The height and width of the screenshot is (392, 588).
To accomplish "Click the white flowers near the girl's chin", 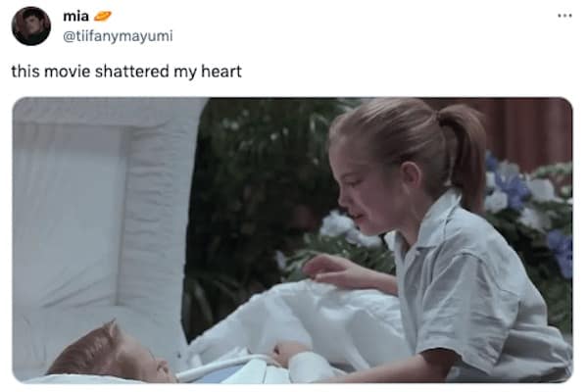I will pyautogui.click(x=345, y=228).
